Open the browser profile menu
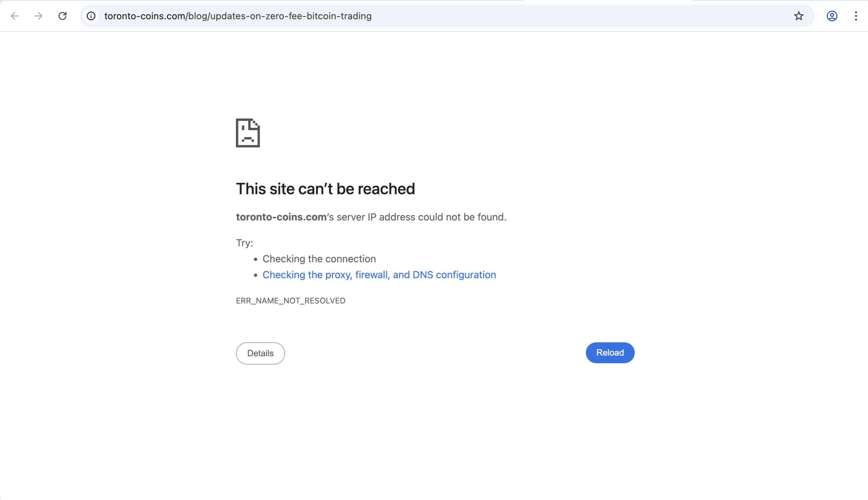Screen dimensions: 868x500 832,16
